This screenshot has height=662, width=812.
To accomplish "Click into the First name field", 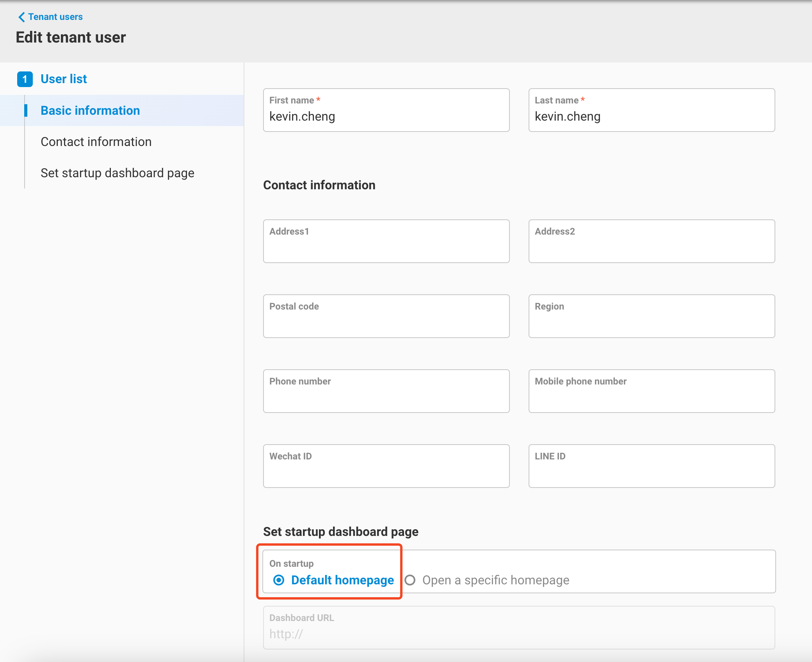I will [386, 116].
